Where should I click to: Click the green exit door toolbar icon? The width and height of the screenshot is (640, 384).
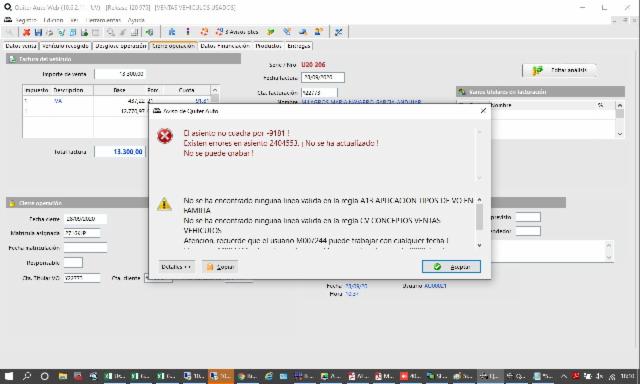tap(150, 32)
